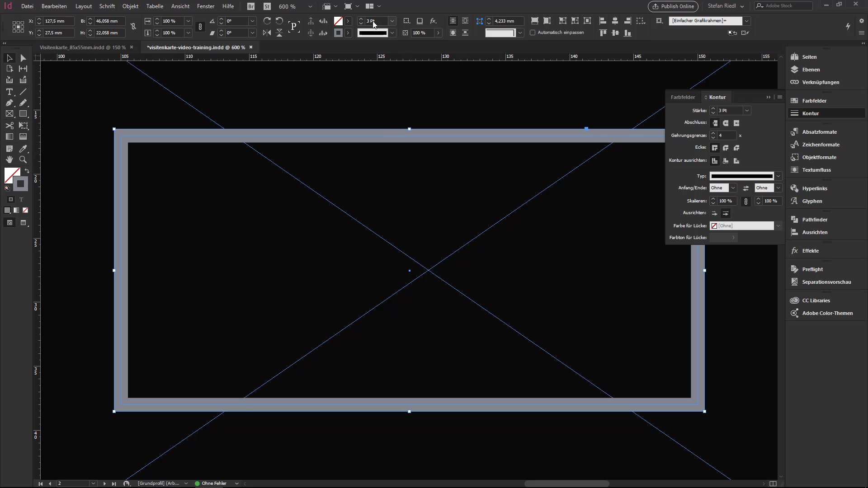Open the CC Libraries panel
This screenshot has height=488, width=868.
pyautogui.click(x=816, y=300)
